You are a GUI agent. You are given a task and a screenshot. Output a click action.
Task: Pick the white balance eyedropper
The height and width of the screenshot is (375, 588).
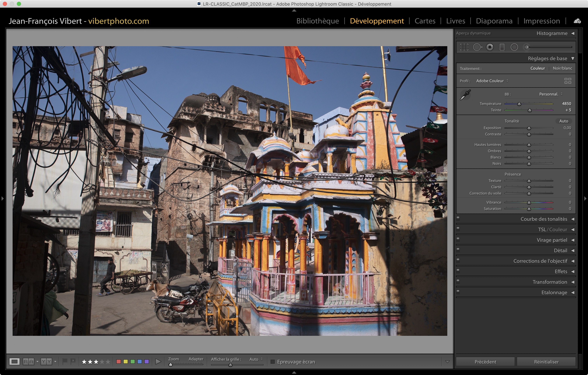click(x=465, y=95)
